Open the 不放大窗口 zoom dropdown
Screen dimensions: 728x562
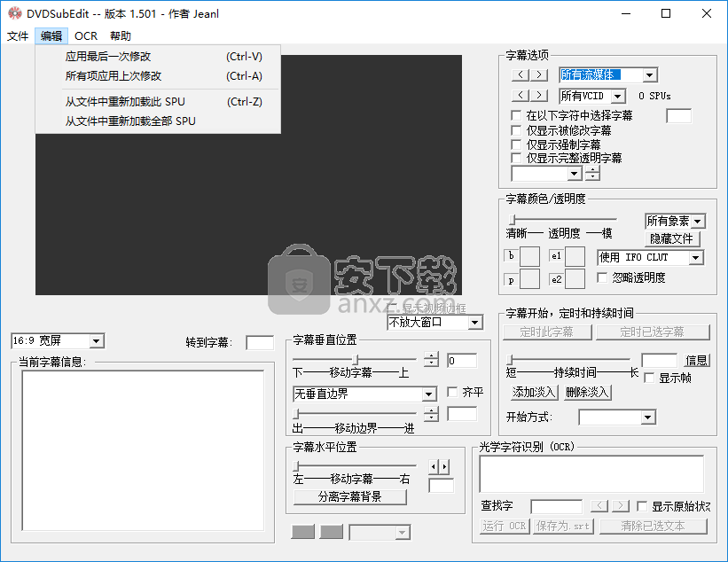(x=474, y=323)
